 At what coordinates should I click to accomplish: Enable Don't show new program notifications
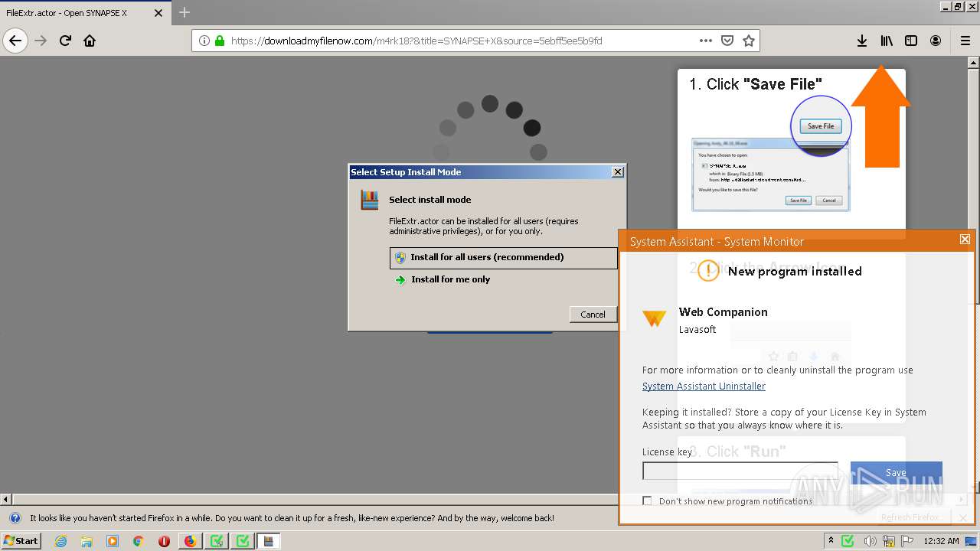click(x=648, y=501)
